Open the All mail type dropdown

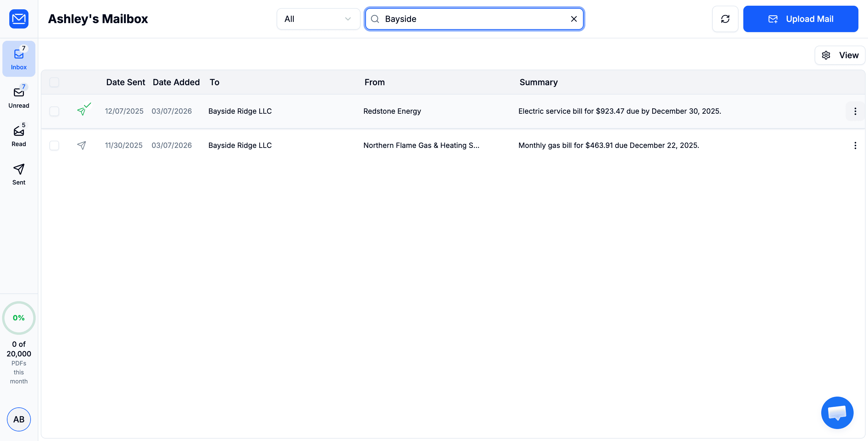[318, 19]
